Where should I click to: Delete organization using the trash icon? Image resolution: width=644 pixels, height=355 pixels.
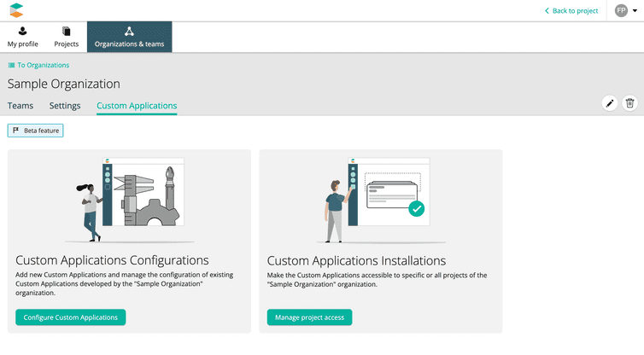[629, 103]
